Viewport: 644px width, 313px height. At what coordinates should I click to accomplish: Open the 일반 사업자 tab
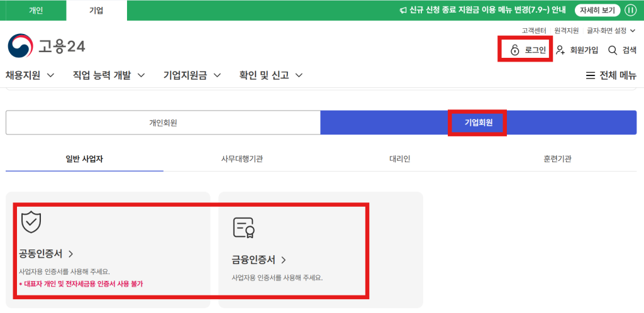pyautogui.click(x=84, y=159)
